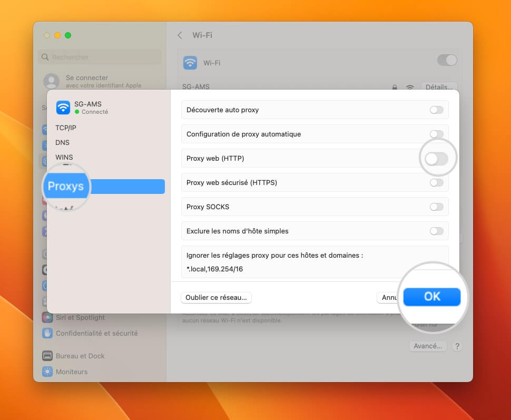
Task: Open help with the question mark button
Action: 457,346
